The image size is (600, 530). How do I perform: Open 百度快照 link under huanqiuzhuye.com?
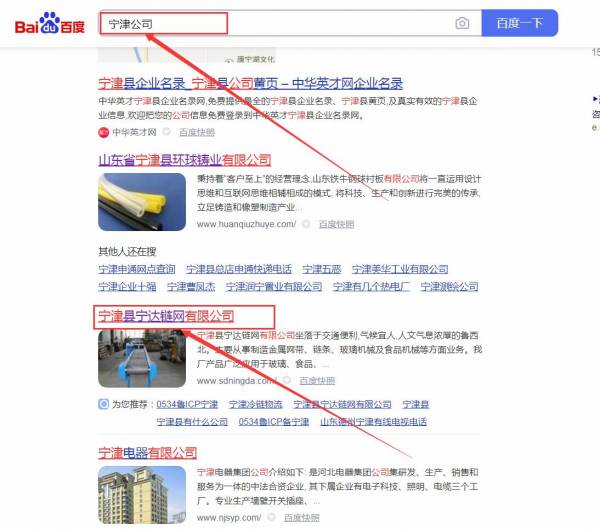pos(336,224)
